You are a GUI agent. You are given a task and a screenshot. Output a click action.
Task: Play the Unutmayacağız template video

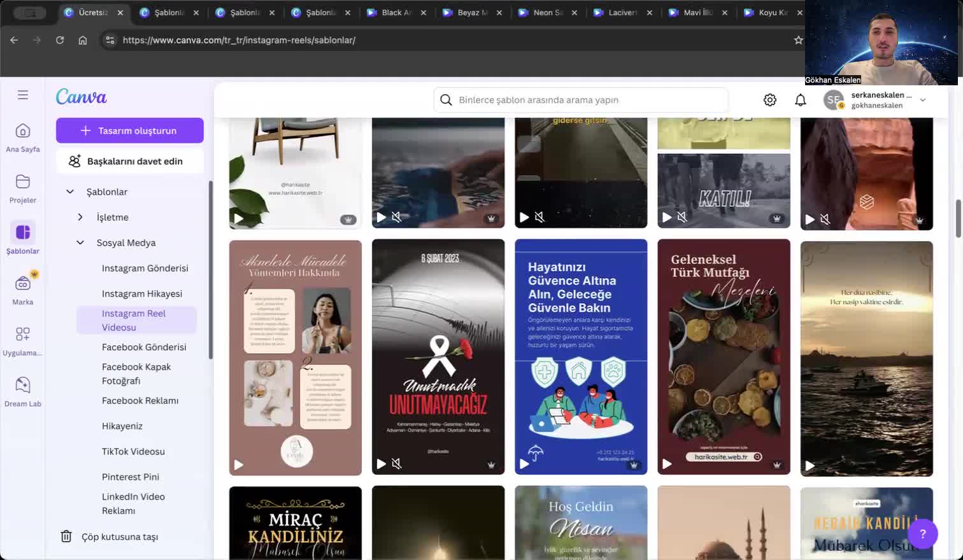click(381, 464)
